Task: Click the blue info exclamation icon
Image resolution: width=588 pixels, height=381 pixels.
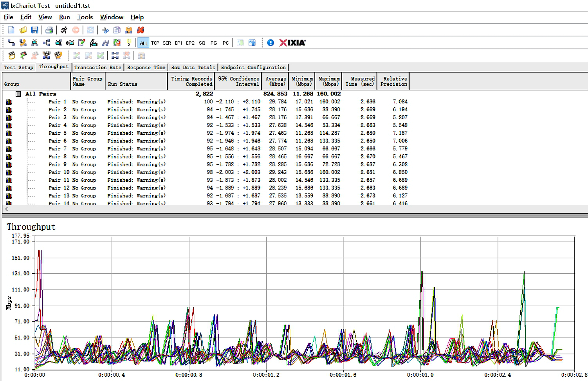Action: click(271, 43)
